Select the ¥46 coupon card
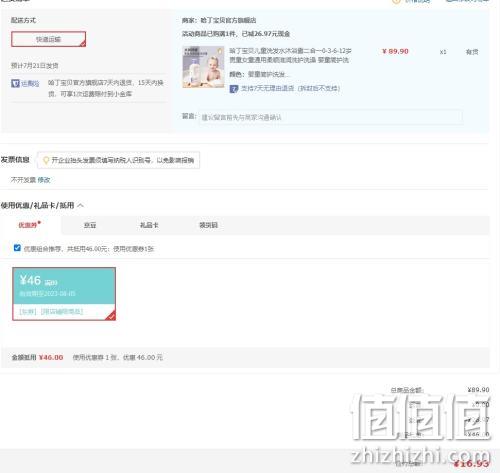This screenshot has height=473, width=500. [x=64, y=294]
